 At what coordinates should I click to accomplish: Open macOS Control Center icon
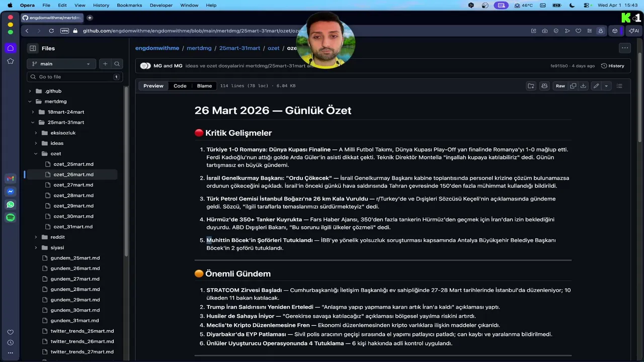[587, 5]
